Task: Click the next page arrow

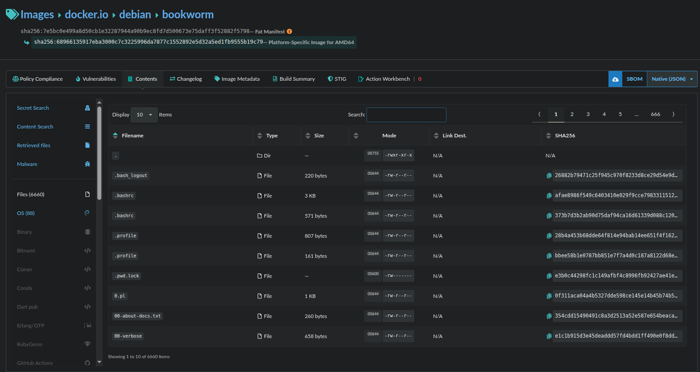Action: coord(674,114)
